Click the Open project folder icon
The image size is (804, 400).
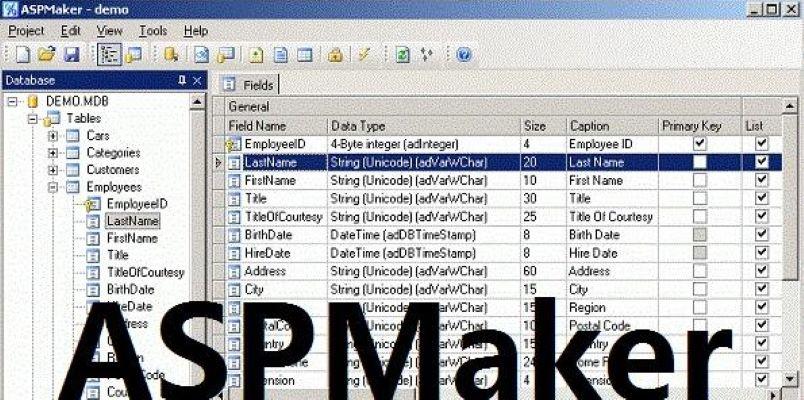pyautogui.click(x=46, y=54)
